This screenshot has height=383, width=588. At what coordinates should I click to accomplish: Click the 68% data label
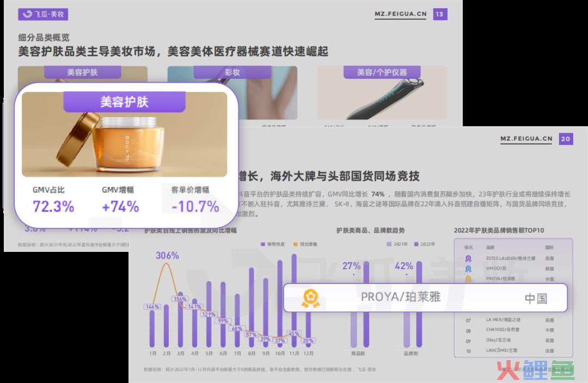coord(237,329)
